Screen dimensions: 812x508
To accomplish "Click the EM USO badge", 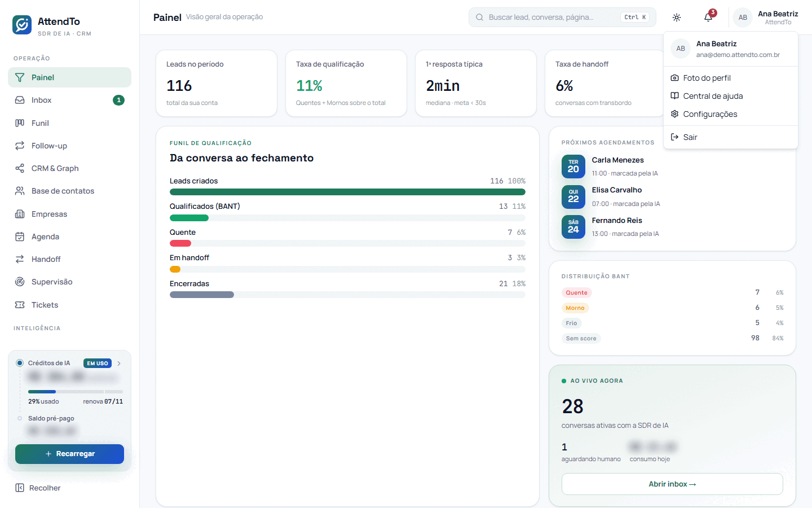I will point(98,364).
